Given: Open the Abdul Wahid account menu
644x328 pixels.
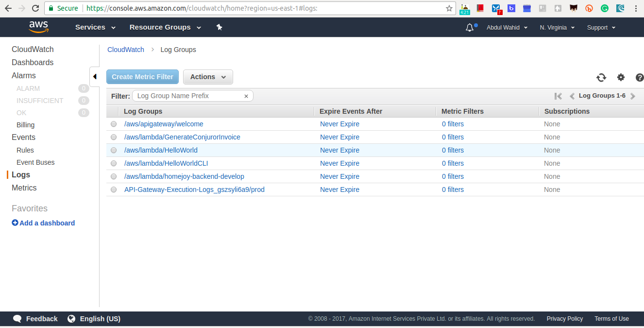Looking at the screenshot, I should click(x=507, y=28).
